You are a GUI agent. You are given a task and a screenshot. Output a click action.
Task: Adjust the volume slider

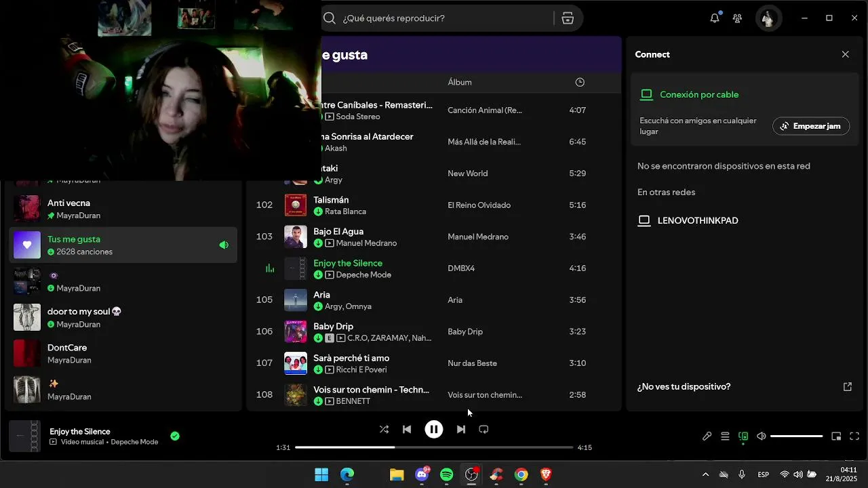tap(796, 436)
